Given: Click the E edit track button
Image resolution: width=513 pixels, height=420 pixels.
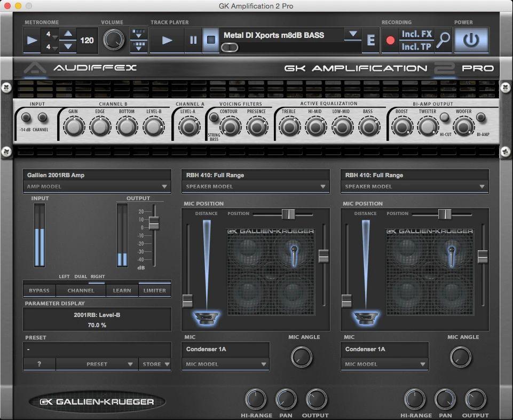Looking at the screenshot, I should tap(370, 40).
